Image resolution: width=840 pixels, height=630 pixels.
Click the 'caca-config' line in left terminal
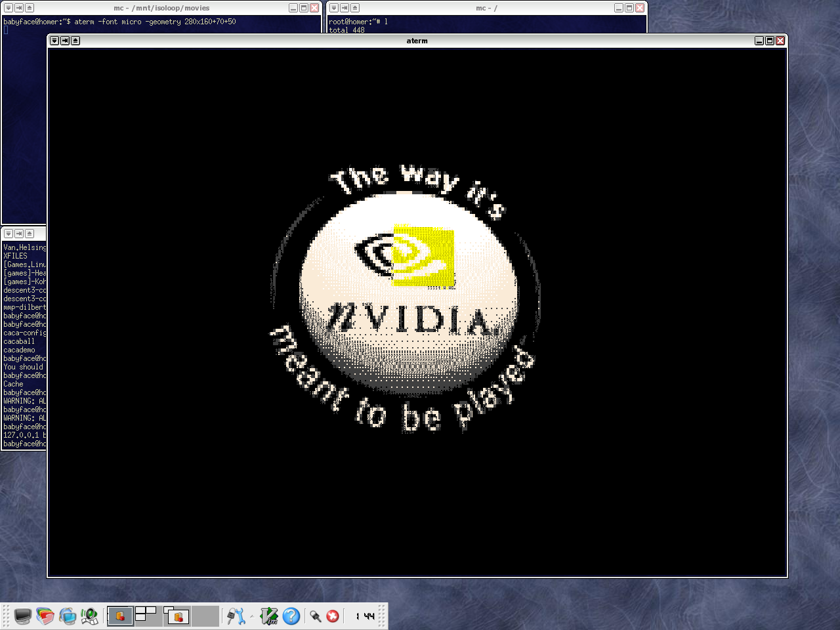pyautogui.click(x=25, y=333)
